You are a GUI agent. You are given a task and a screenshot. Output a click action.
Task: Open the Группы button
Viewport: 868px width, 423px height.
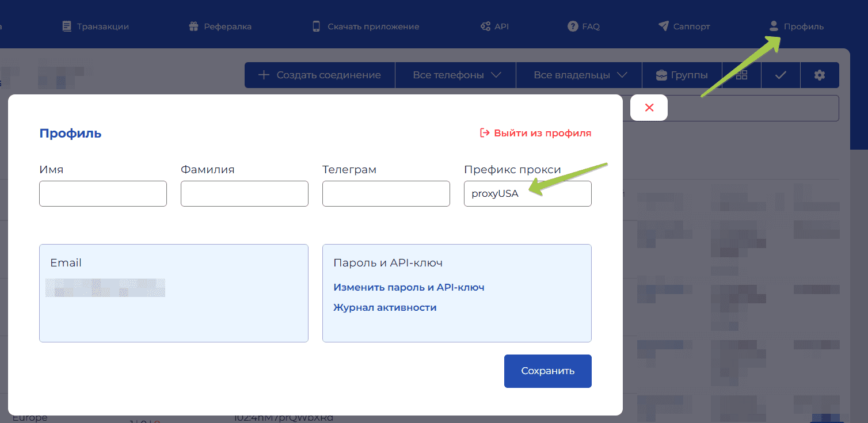click(681, 75)
